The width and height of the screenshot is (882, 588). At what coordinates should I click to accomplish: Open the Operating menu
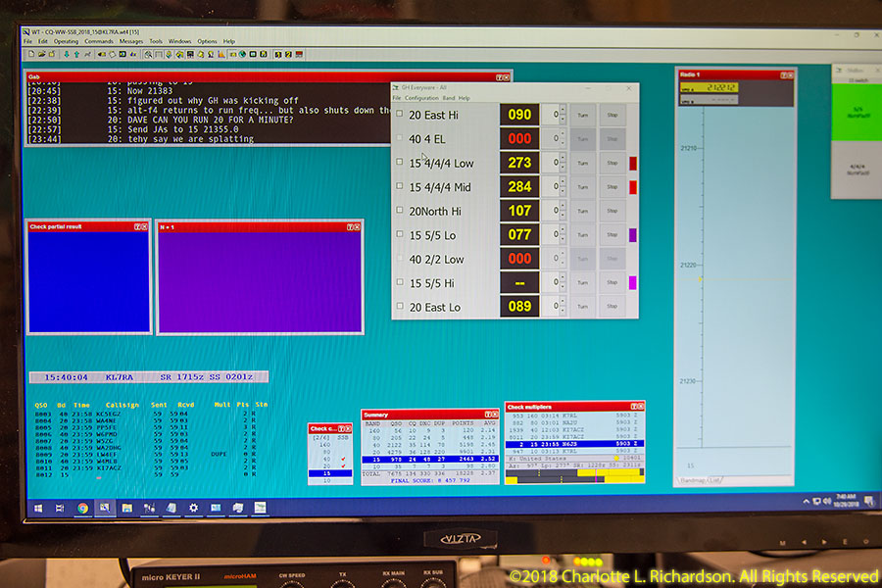(x=66, y=41)
